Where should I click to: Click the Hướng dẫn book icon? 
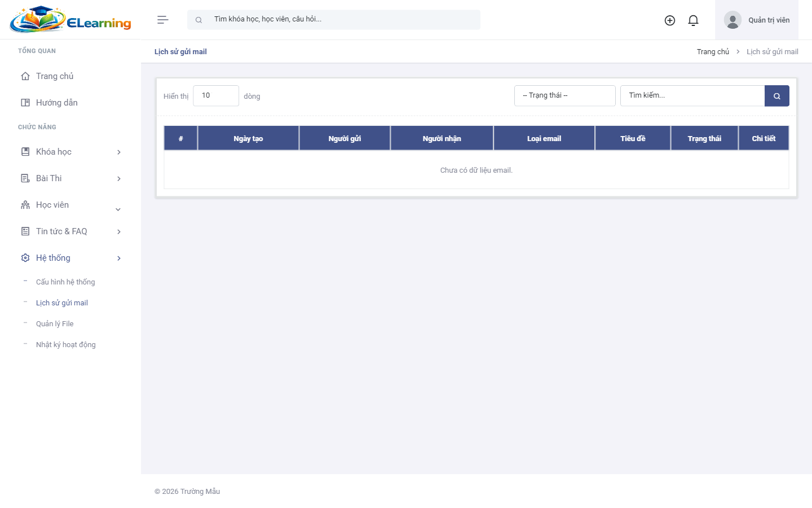[x=25, y=103]
